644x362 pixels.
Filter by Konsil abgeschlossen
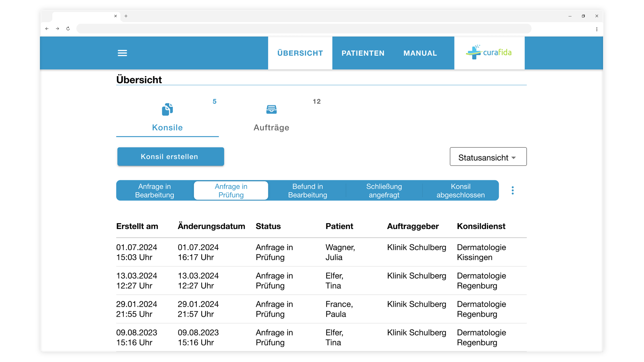(461, 191)
